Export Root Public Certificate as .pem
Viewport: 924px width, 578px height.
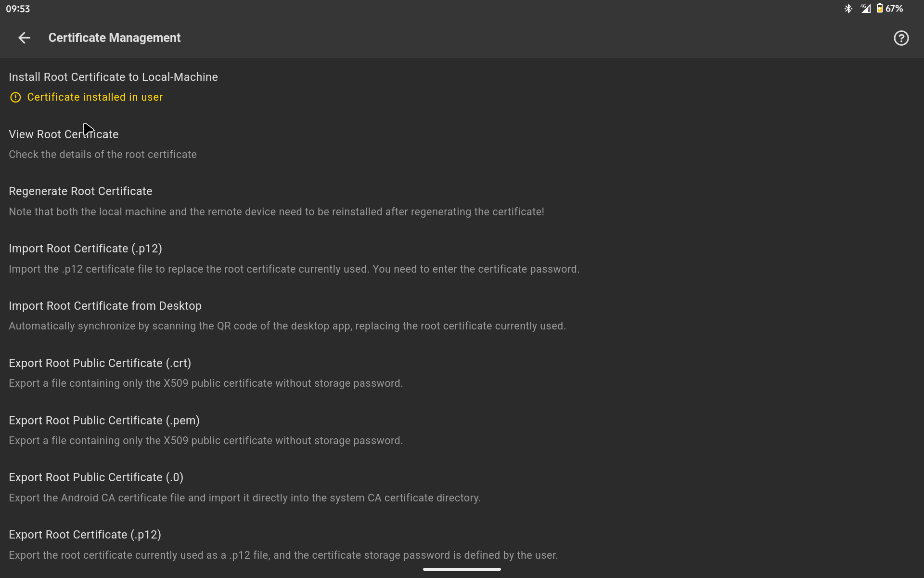click(104, 420)
